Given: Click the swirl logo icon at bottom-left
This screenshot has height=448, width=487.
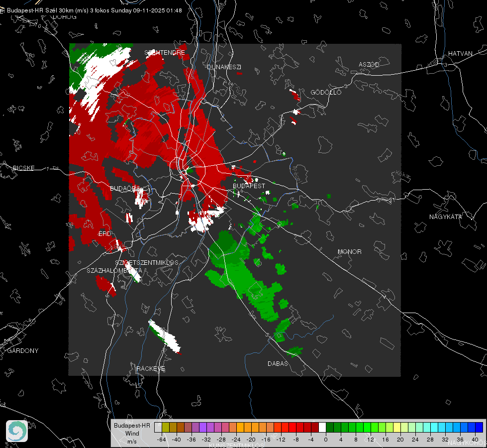Looking at the screenshot, I should [x=17, y=431].
